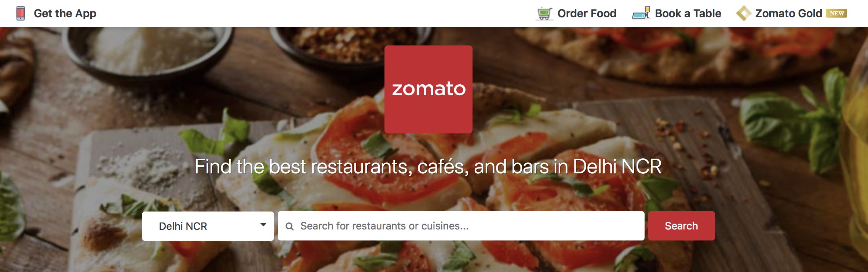
Task: Open the Order Food menu item
Action: pos(587,14)
